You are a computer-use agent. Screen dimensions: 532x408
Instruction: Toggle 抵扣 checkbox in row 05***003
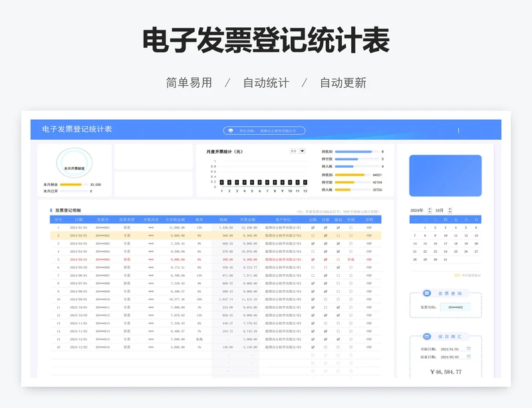point(338,244)
